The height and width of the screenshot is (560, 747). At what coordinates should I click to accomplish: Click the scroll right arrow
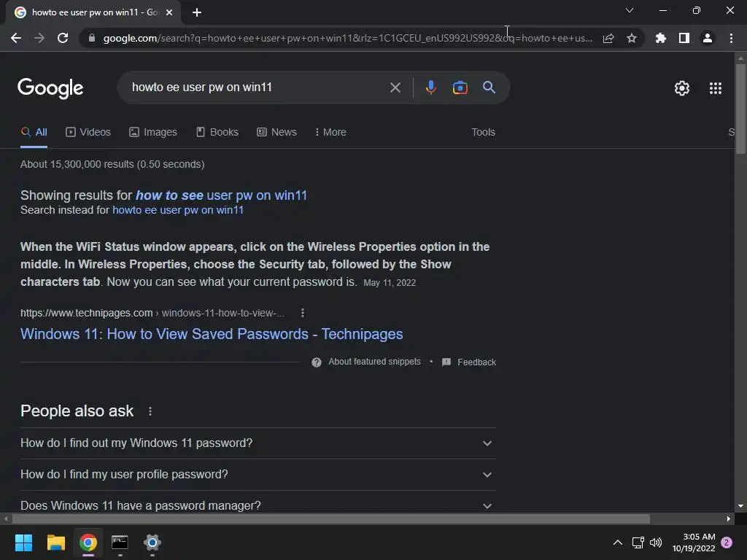tap(729, 518)
